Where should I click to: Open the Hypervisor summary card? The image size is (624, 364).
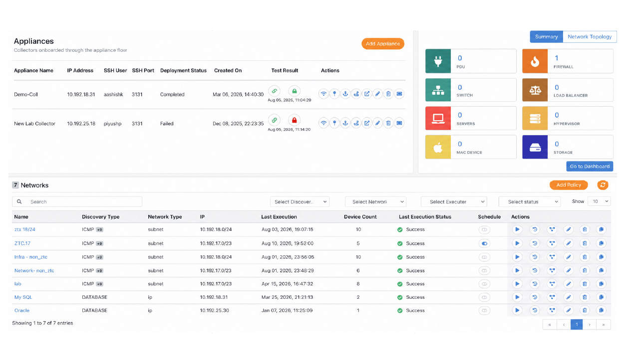coord(568,118)
